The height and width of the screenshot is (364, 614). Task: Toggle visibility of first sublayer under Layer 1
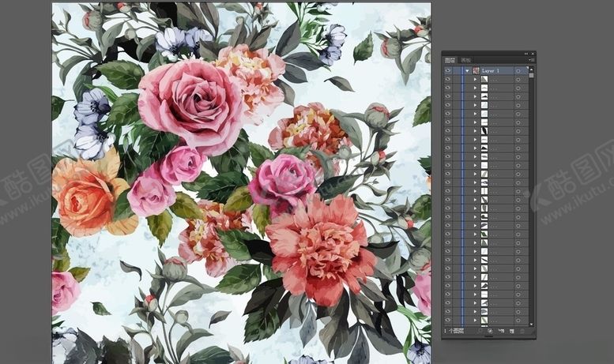(x=448, y=79)
